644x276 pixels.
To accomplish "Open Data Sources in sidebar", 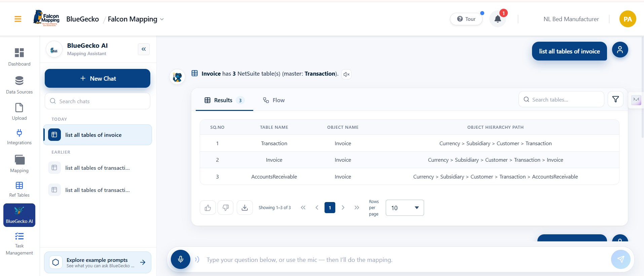I will pyautogui.click(x=19, y=85).
